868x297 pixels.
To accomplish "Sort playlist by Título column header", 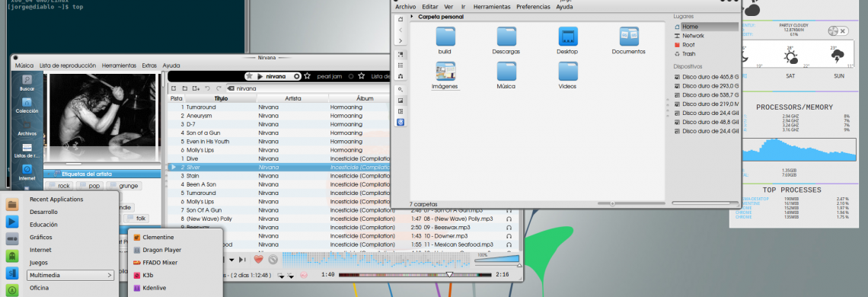I will [x=220, y=98].
